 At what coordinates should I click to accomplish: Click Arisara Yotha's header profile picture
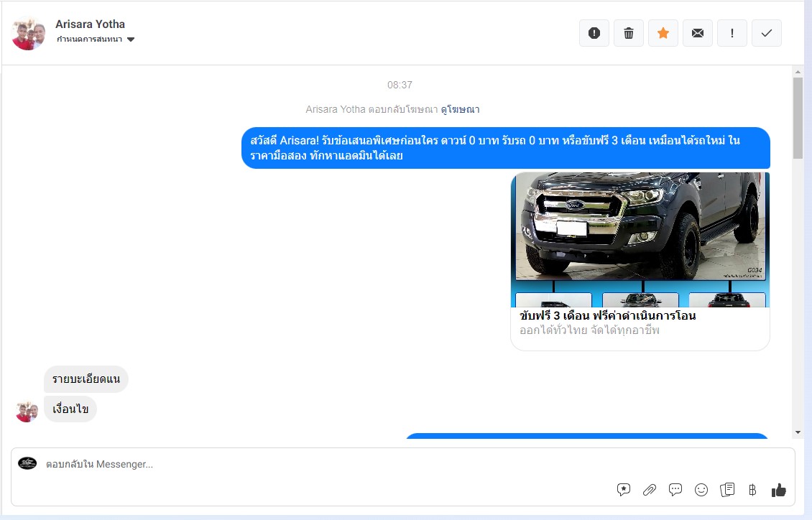click(x=29, y=33)
